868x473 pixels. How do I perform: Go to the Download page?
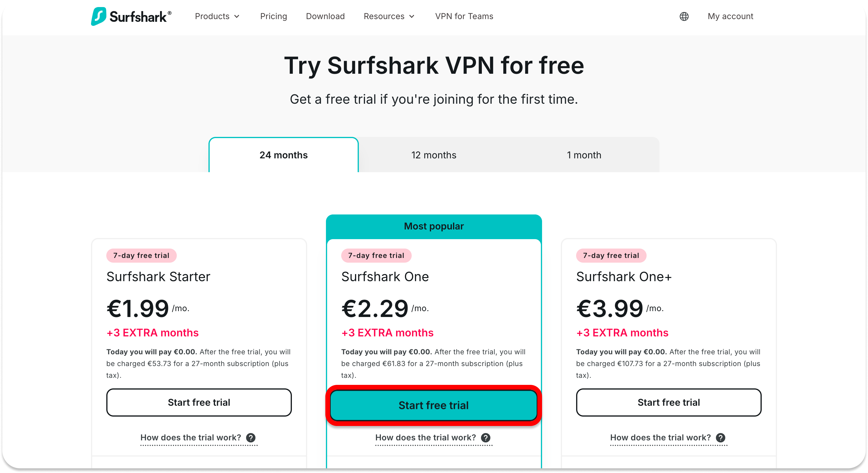[325, 16]
